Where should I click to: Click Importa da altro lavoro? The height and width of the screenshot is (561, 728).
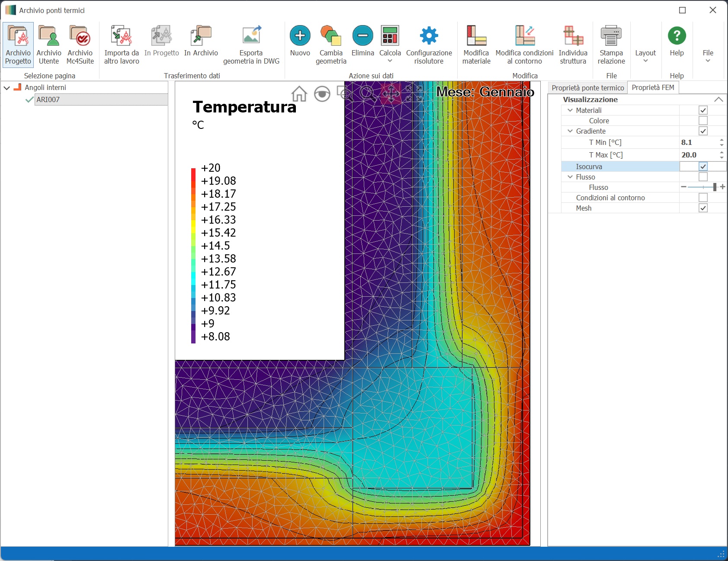click(x=122, y=45)
